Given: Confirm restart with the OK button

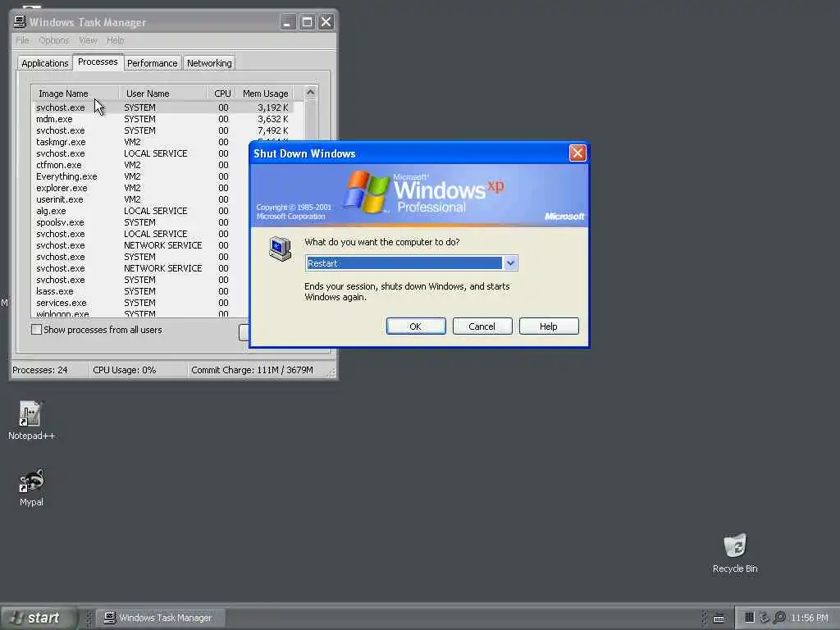Looking at the screenshot, I should (416, 326).
